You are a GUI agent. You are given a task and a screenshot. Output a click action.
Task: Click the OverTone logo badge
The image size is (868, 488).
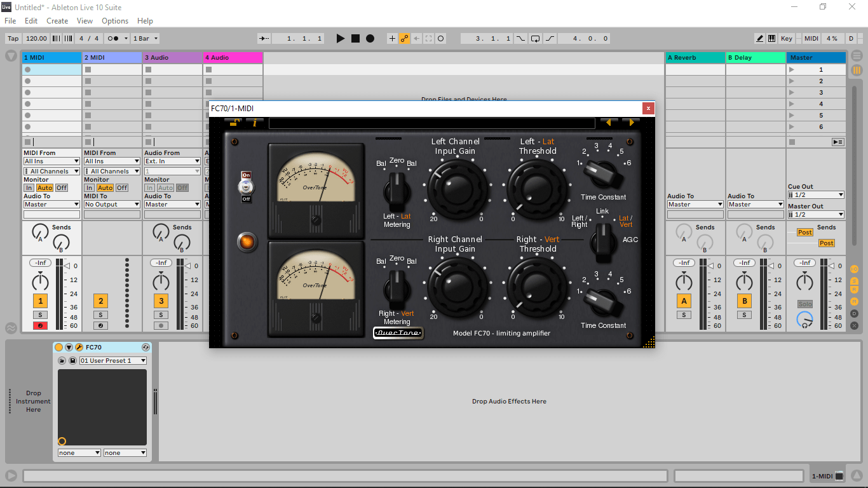point(398,333)
